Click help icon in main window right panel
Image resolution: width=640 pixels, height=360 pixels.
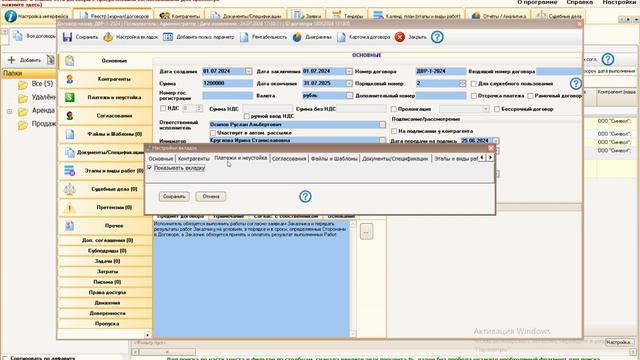[608, 60]
